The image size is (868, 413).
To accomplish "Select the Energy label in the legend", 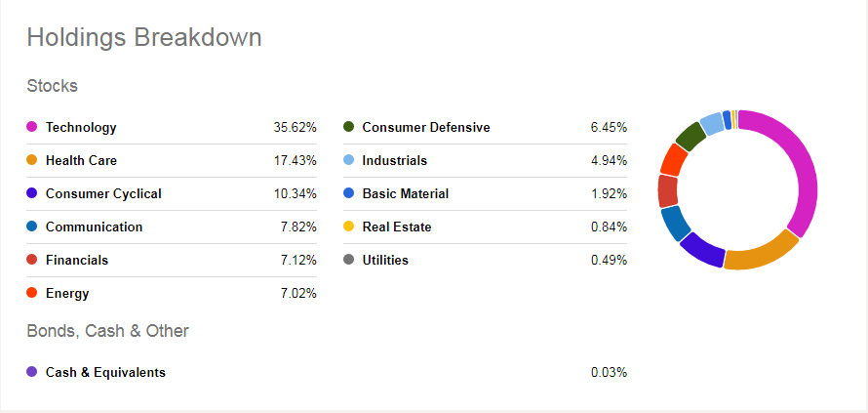I will click(x=67, y=293).
